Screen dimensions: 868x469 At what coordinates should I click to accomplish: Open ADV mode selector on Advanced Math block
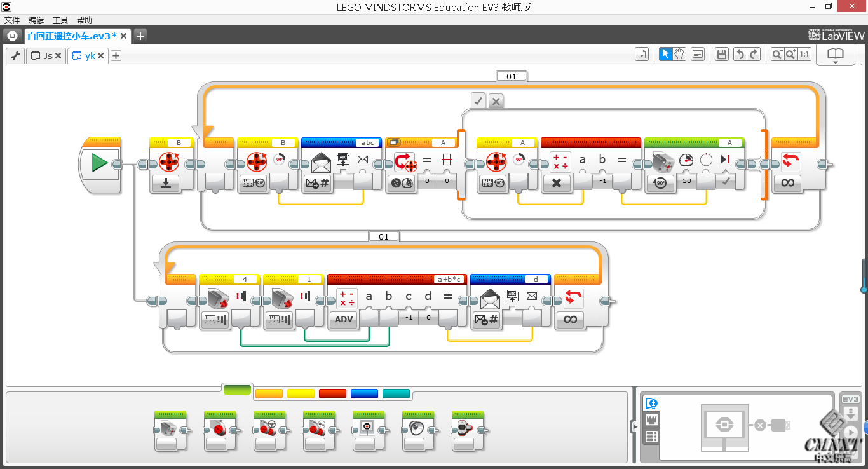click(343, 320)
